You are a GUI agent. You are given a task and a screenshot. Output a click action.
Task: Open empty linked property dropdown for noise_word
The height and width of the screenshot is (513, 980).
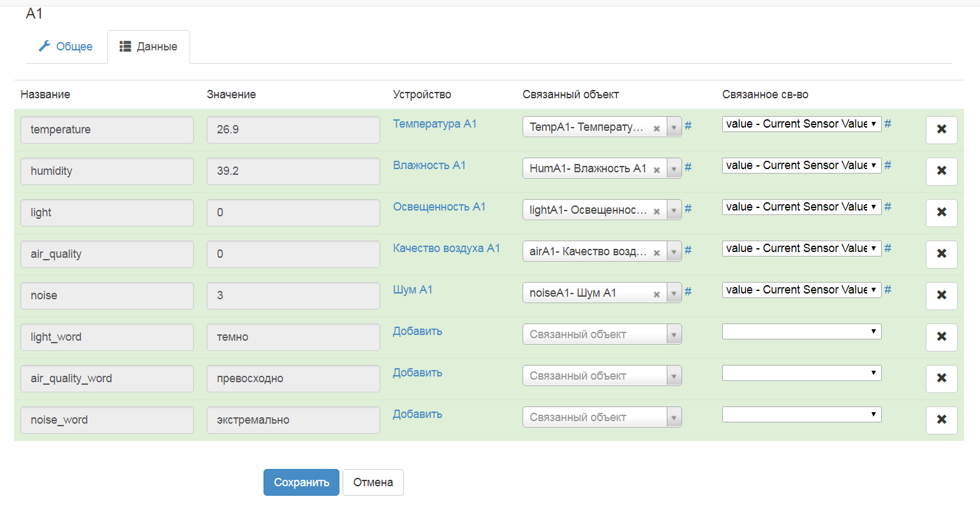[801, 414]
